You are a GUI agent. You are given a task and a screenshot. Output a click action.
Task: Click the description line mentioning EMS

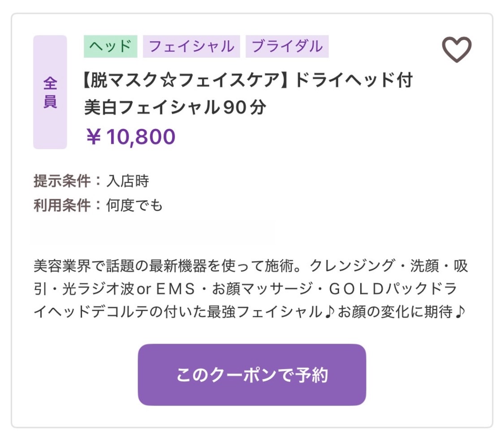tap(245, 289)
